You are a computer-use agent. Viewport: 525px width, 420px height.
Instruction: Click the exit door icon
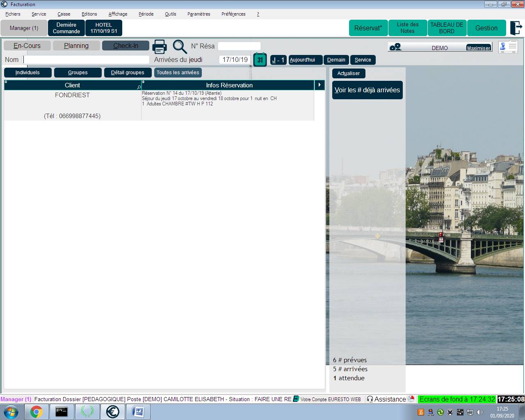click(516, 28)
